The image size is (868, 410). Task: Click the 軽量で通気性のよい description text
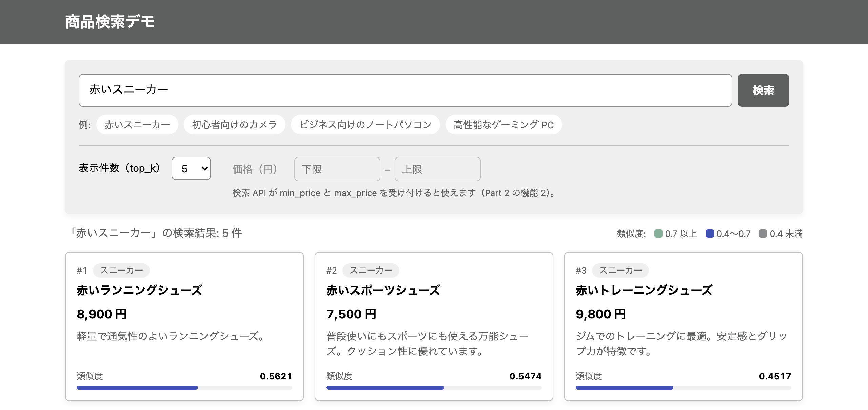(x=171, y=336)
